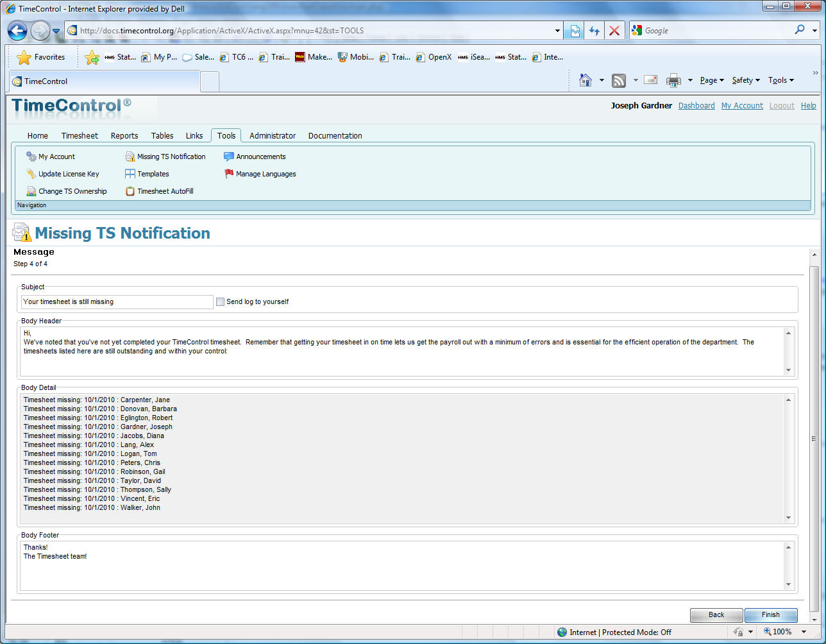
Task: Open the Dashboard link
Action: 696,106
